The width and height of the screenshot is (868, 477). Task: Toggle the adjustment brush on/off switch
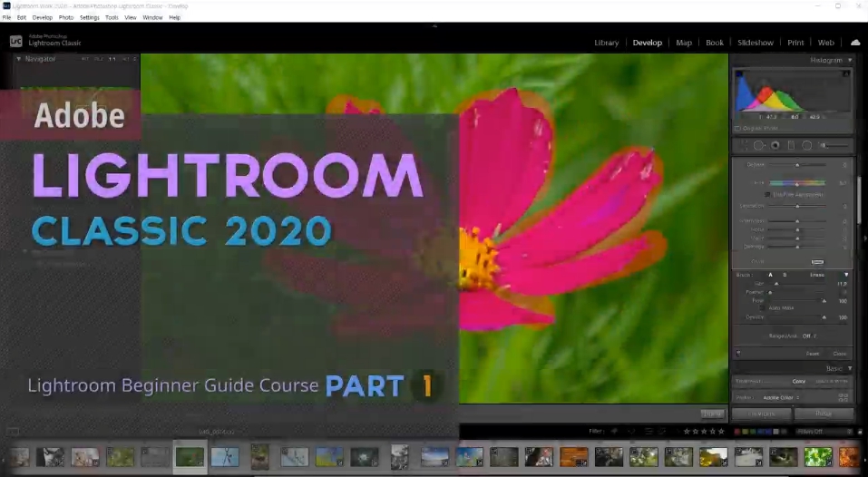click(738, 354)
